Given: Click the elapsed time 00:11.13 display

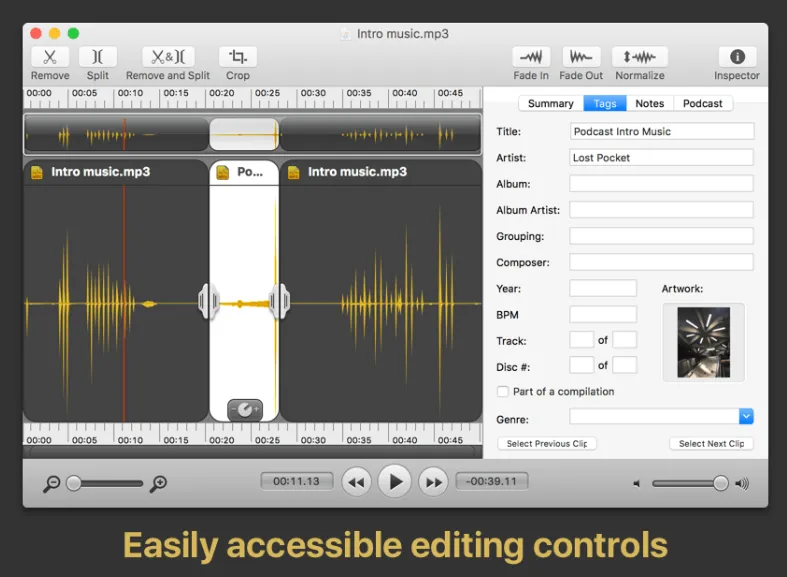Looking at the screenshot, I should (296, 482).
